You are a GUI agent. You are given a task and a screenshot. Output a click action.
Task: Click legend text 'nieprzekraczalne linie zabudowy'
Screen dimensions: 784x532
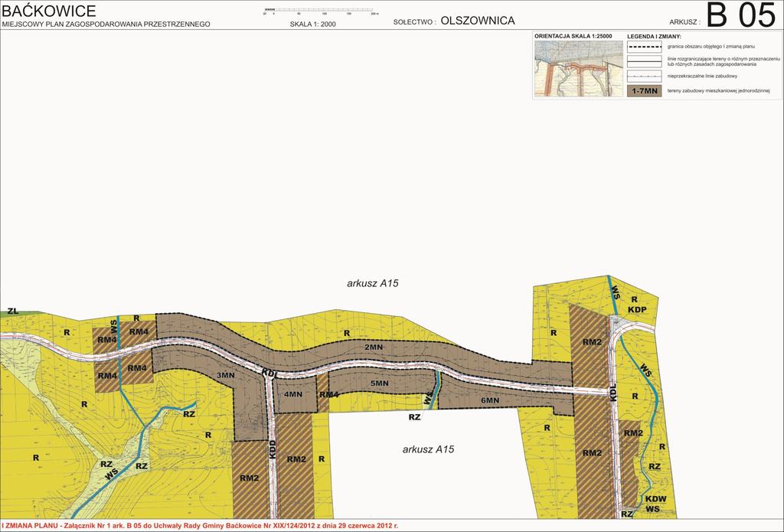(702, 76)
